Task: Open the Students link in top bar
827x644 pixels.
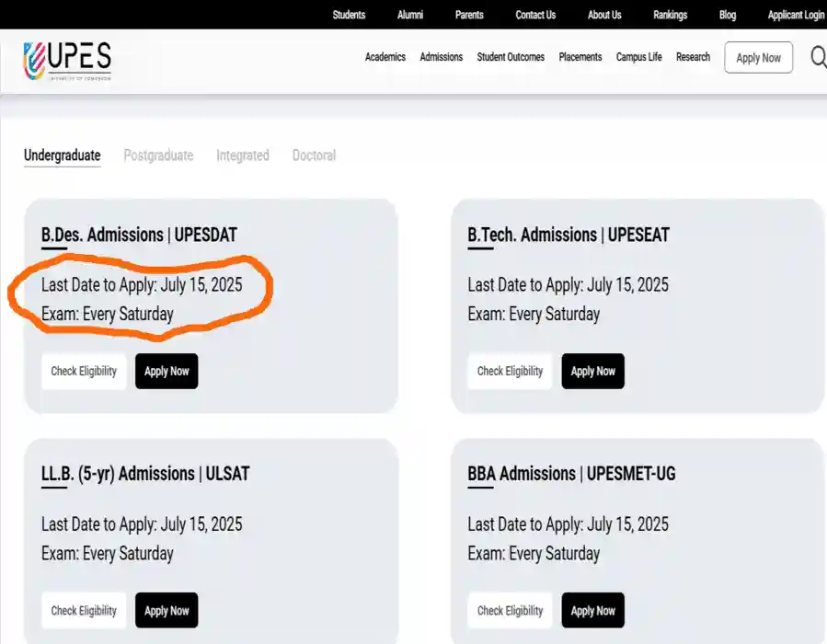Action: 349,15
